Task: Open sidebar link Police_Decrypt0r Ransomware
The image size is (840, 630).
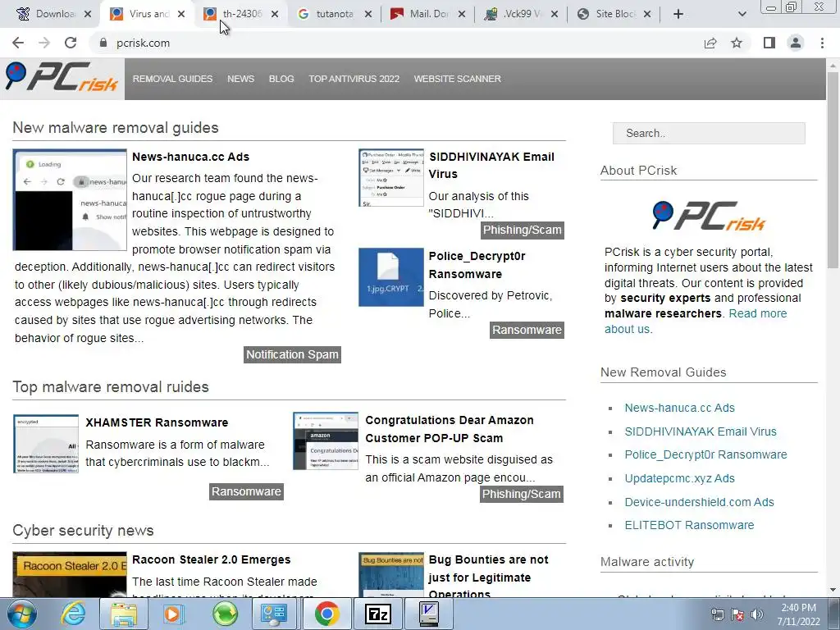Action: click(705, 454)
